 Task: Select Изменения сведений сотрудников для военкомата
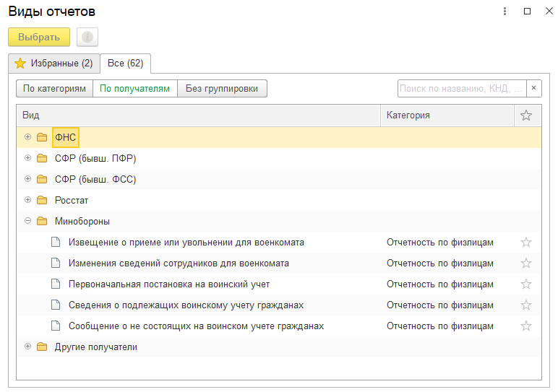[x=179, y=263]
